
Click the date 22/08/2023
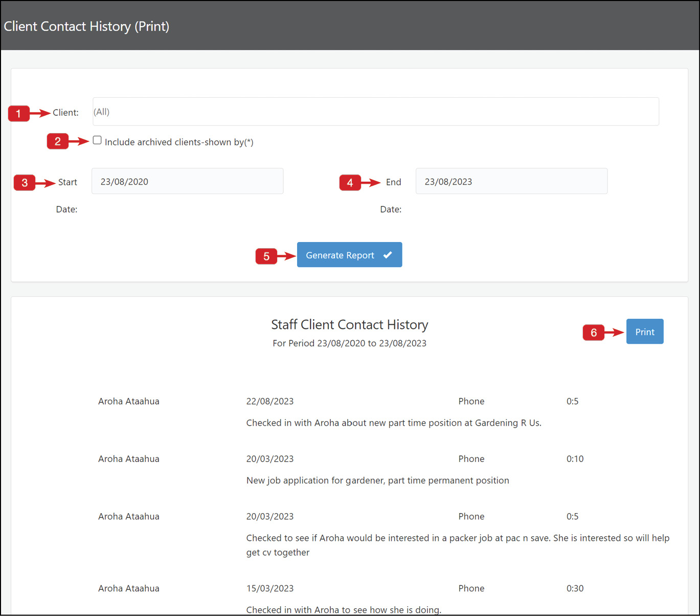(x=270, y=401)
